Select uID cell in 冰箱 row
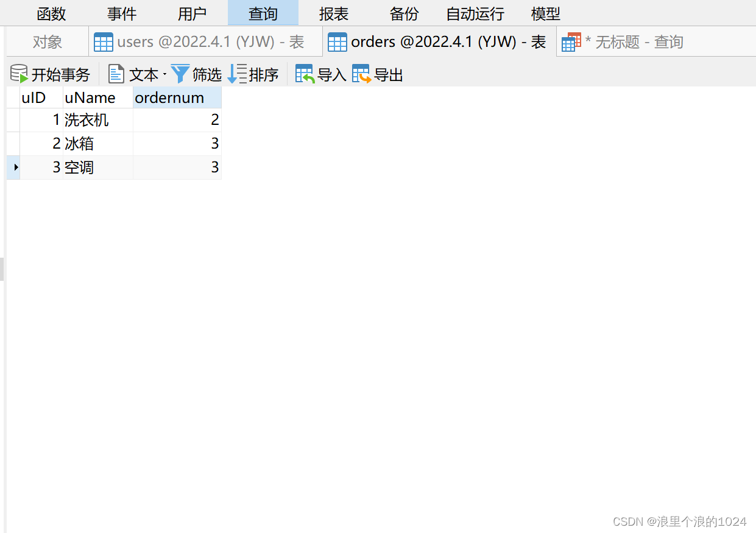Screen dimensions: 756x533 (41, 144)
